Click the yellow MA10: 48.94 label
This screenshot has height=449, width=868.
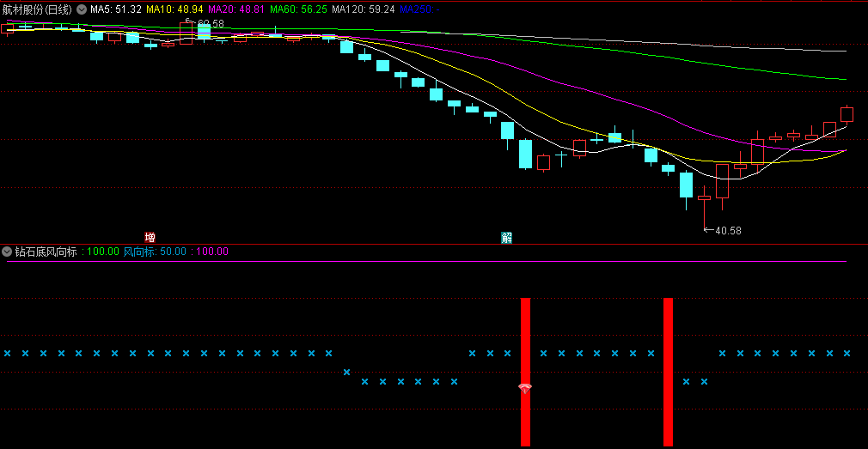pos(175,9)
